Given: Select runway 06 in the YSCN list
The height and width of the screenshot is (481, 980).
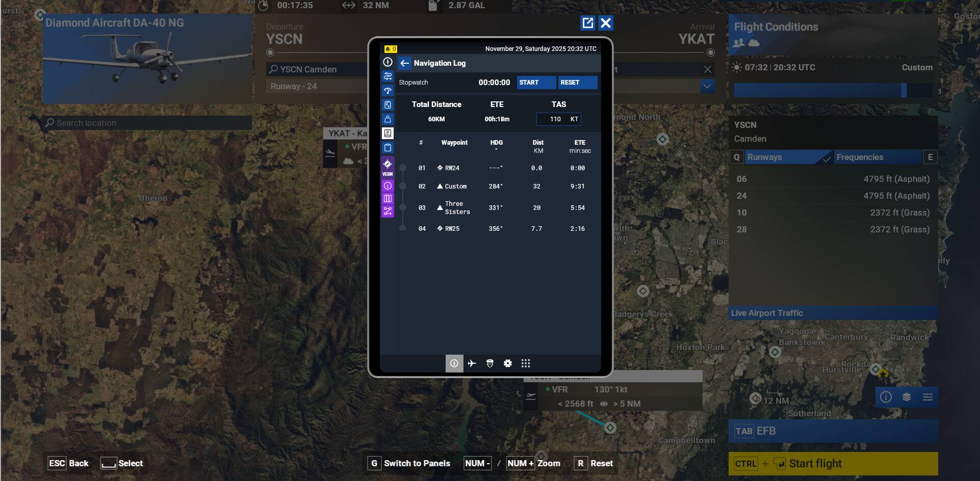Looking at the screenshot, I should (833, 179).
